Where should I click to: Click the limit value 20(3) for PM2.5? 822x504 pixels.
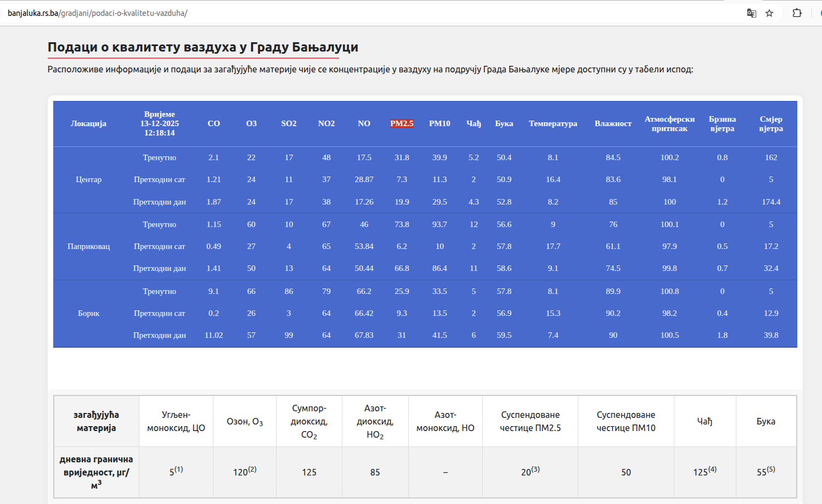tap(530, 471)
